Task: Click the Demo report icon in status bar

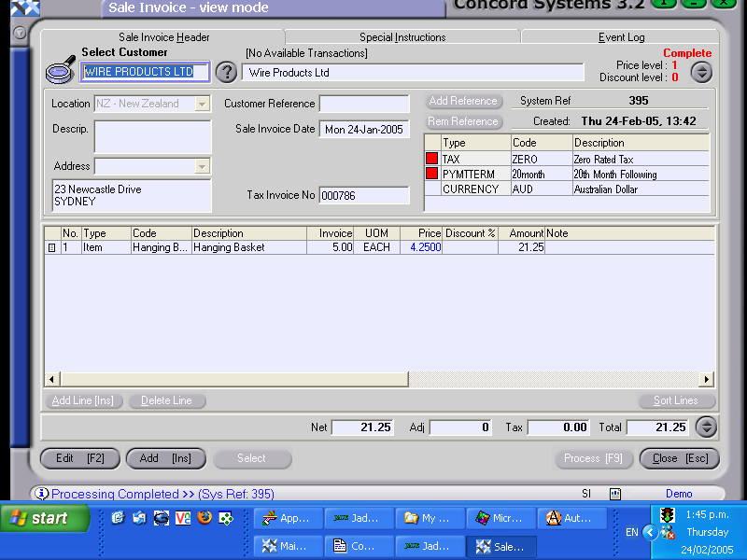Action: coord(615,492)
